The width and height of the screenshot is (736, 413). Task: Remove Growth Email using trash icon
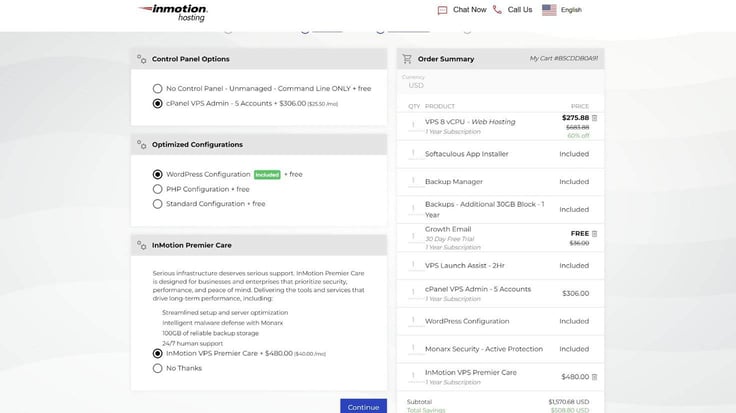(595, 234)
